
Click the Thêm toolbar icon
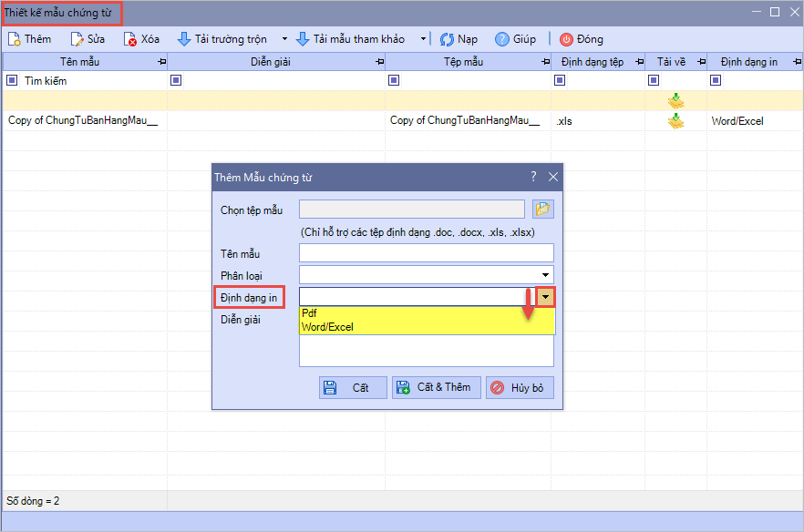15,39
